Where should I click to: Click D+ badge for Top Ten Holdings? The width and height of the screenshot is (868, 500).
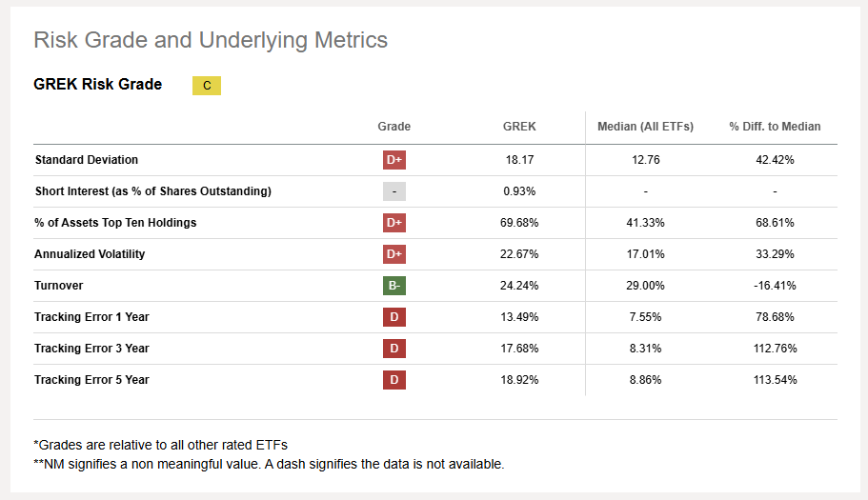tap(394, 223)
